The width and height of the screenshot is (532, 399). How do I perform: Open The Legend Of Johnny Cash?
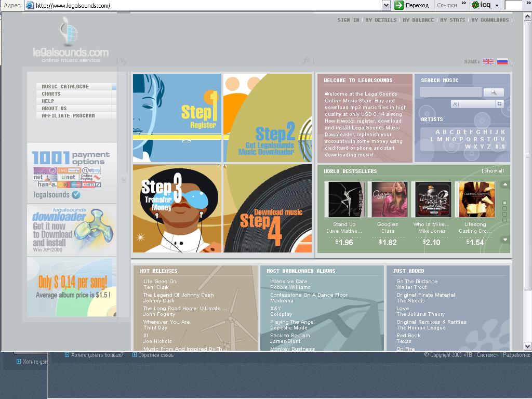[x=179, y=295]
